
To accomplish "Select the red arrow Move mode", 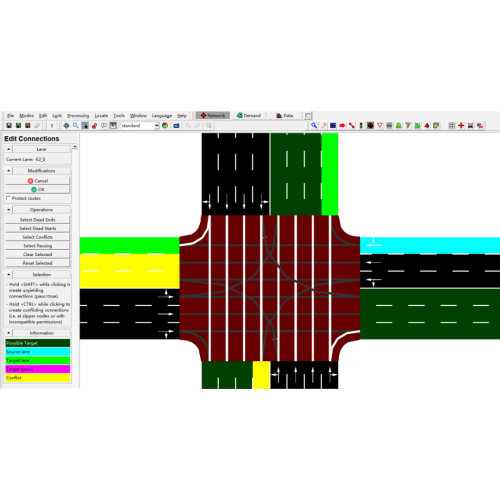I will (342, 125).
